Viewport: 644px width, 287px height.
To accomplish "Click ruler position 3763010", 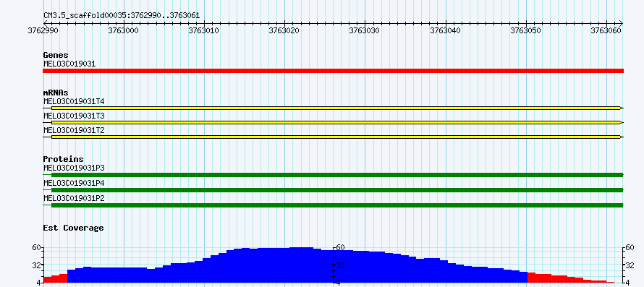I will pyautogui.click(x=204, y=30).
